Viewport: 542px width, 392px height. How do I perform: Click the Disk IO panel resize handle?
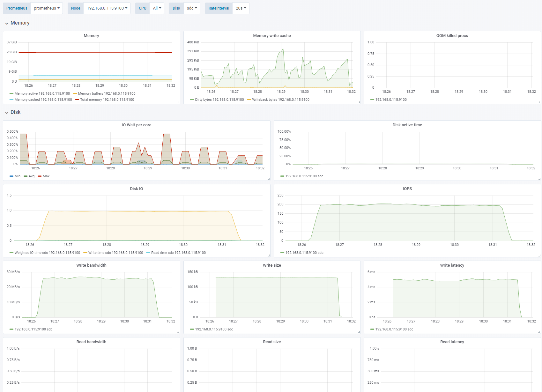pyautogui.click(x=269, y=255)
